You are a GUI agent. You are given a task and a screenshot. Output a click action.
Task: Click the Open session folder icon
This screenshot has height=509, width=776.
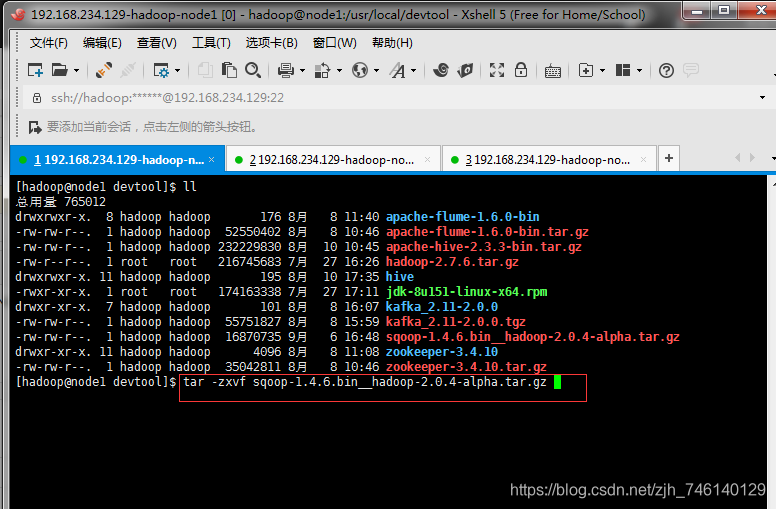click(60, 70)
